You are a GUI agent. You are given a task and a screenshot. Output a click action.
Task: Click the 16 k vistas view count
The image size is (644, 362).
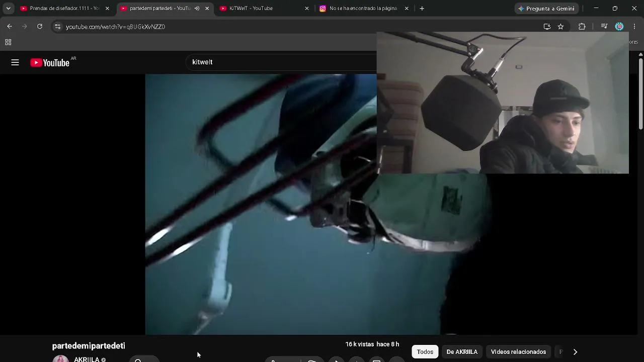(x=359, y=344)
